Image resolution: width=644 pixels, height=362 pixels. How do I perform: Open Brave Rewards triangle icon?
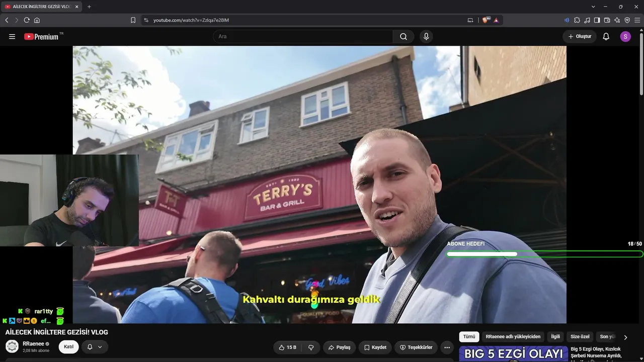click(496, 20)
